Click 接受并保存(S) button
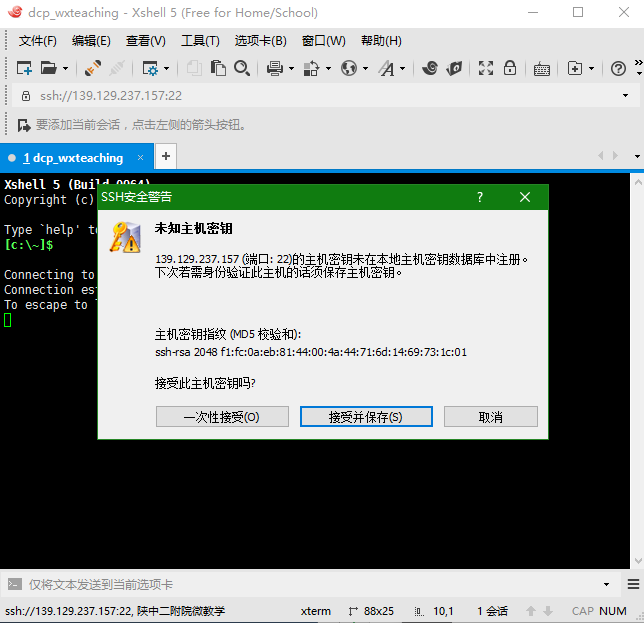 [x=366, y=417]
